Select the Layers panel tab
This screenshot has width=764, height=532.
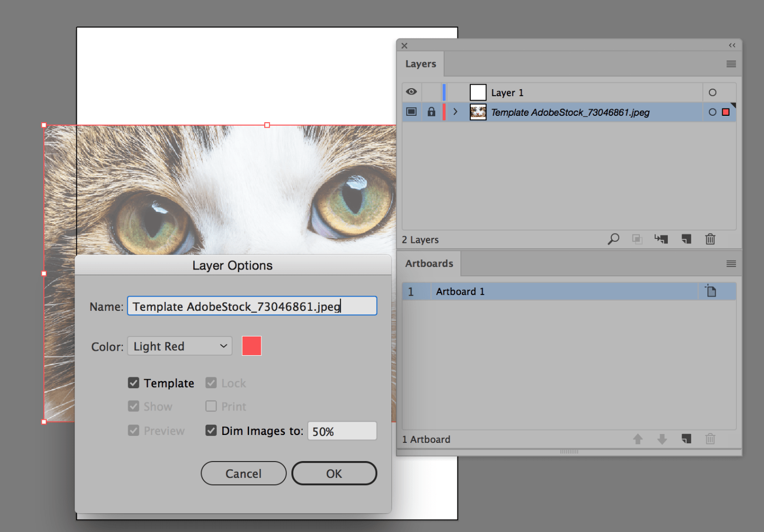(x=420, y=64)
